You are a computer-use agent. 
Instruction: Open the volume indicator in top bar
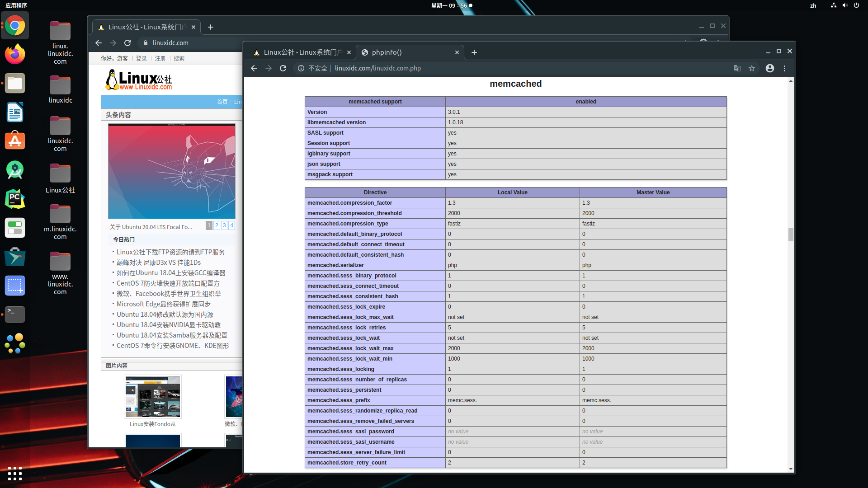coord(845,5)
